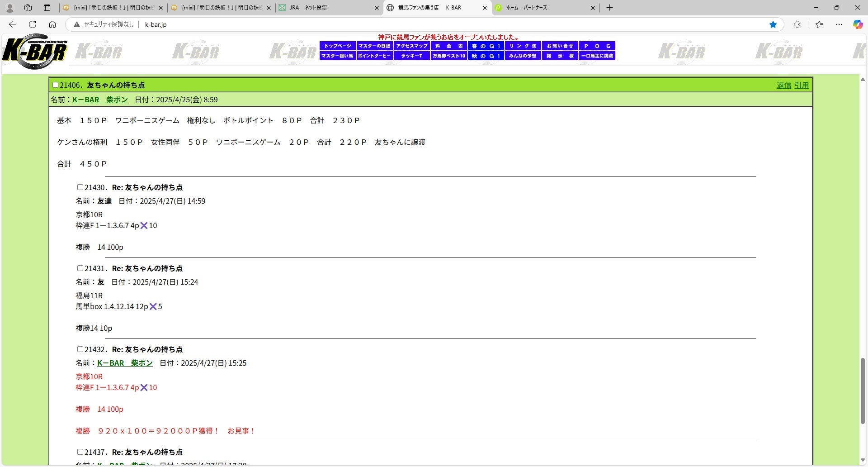Click the 福島11R race text
This screenshot has width=868, height=467.
[x=89, y=295]
